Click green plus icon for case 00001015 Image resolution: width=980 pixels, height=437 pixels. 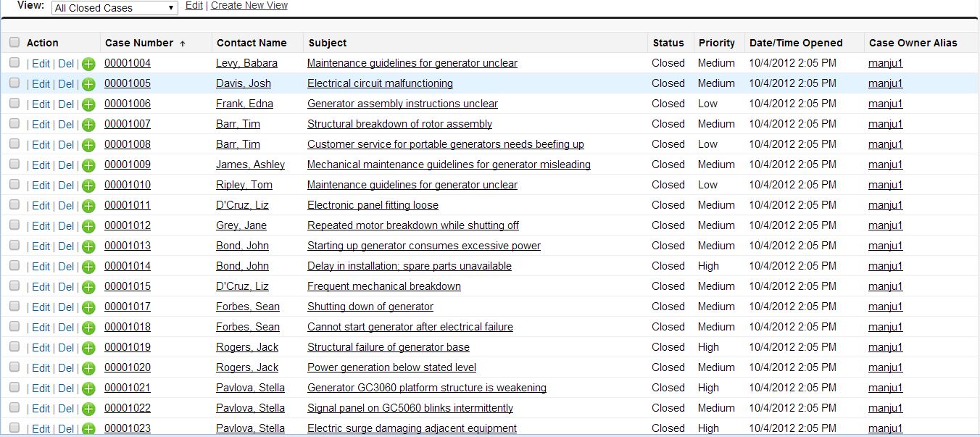(88, 287)
